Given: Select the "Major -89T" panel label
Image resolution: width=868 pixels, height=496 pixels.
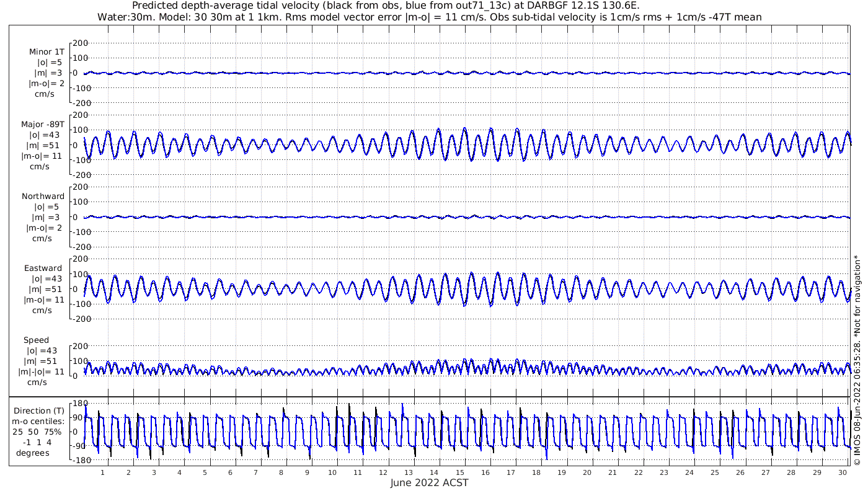Looking at the screenshot, I should (43, 125).
